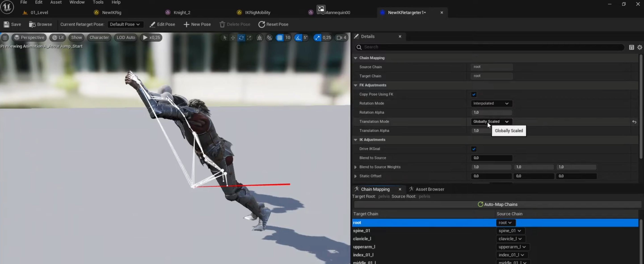This screenshot has height=264, width=644.
Task: Open the Rotation Mode Interpolated dropdown
Action: point(491,103)
